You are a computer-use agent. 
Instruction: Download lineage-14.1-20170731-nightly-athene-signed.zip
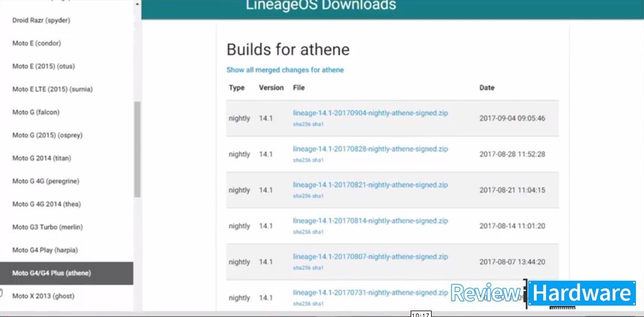coord(370,293)
